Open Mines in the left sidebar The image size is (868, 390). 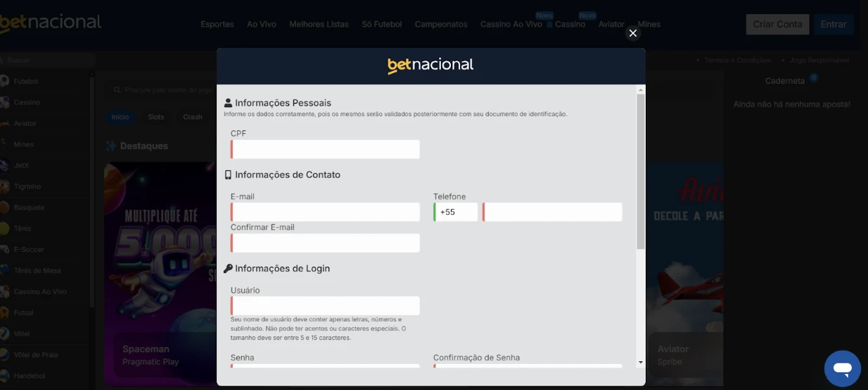[x=23, y=144]
